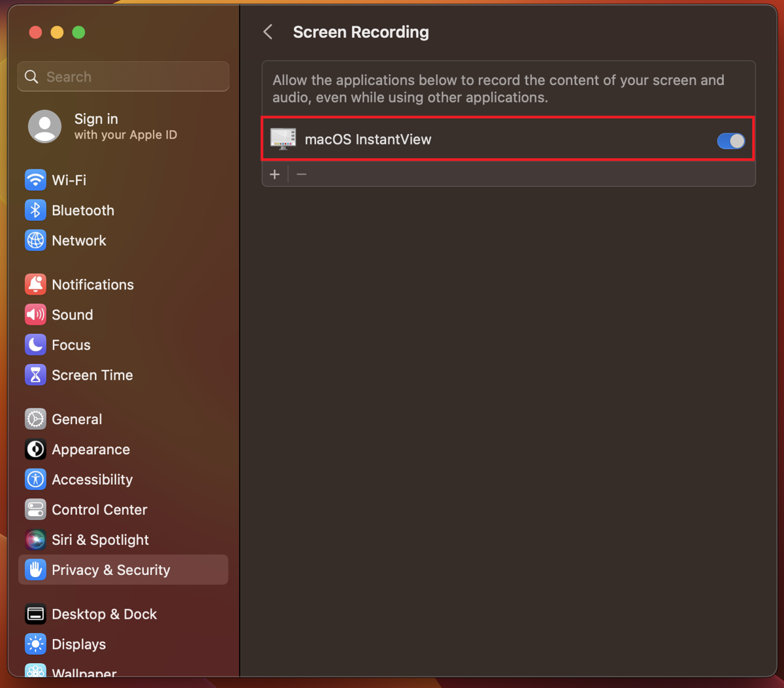Click the Wi-Fi icon in sidebar
784x688 pixels.
[35, 180]
